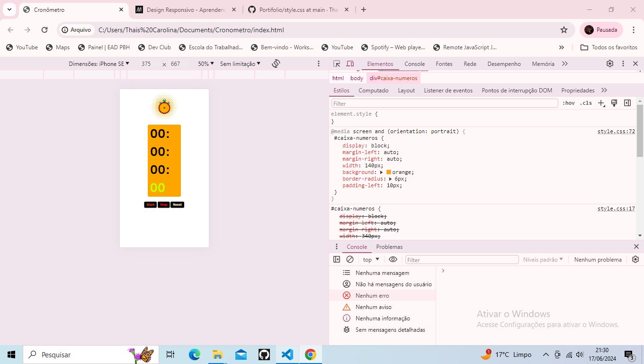The height and width of the screenshot is (364, 644).
Task: Click the create live expression eye icon
Action: tap(393, 259)
